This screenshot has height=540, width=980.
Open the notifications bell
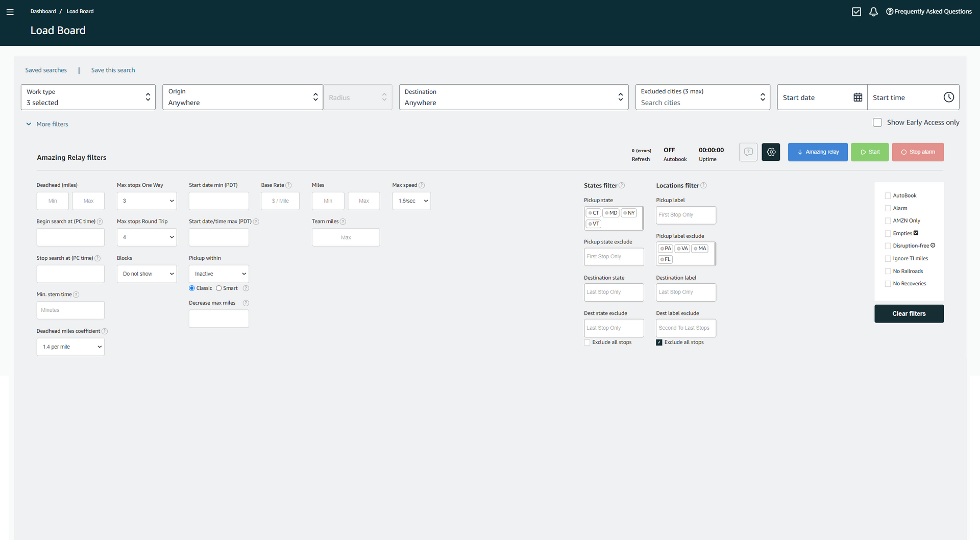(x=873, y=12)
